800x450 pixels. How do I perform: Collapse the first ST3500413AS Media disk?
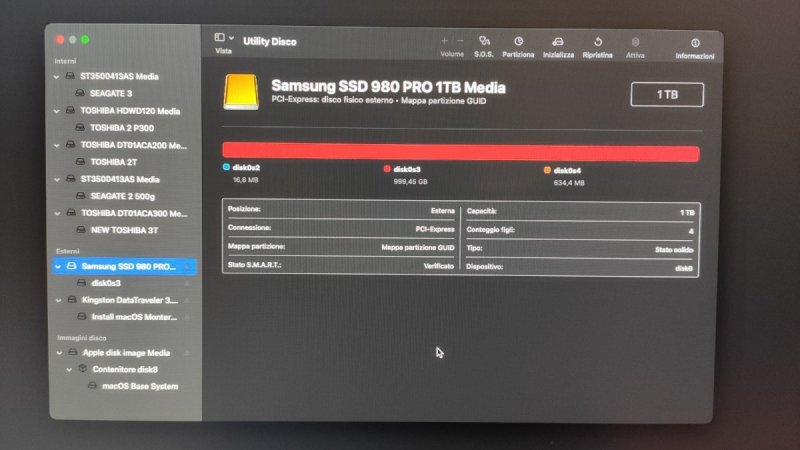pos(56,77)
